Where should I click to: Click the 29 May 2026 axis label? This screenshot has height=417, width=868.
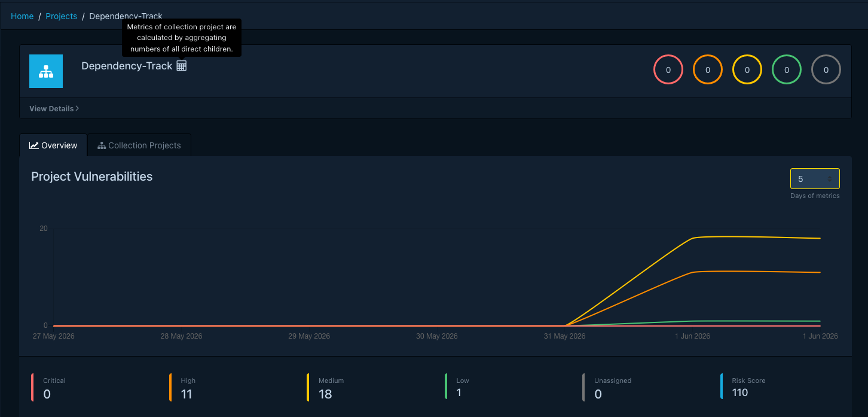[309, 336]
